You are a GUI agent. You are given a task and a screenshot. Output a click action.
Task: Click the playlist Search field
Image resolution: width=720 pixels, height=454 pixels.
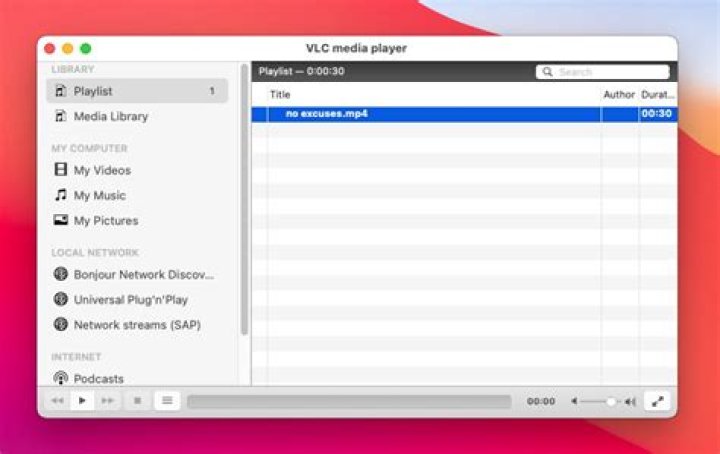pos(602,72)
